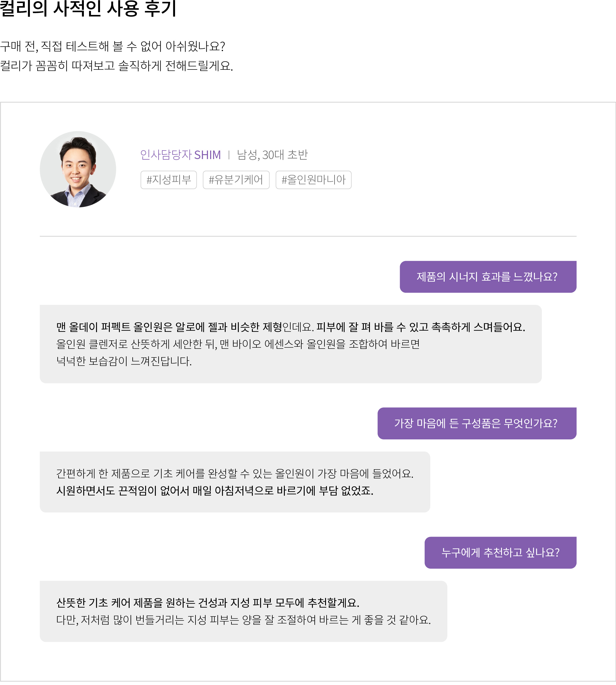The height and width of the screenshot is (685, 616).
Task: Click the reviewer name 인사담당자 SHIM
Action: [181, 155]
